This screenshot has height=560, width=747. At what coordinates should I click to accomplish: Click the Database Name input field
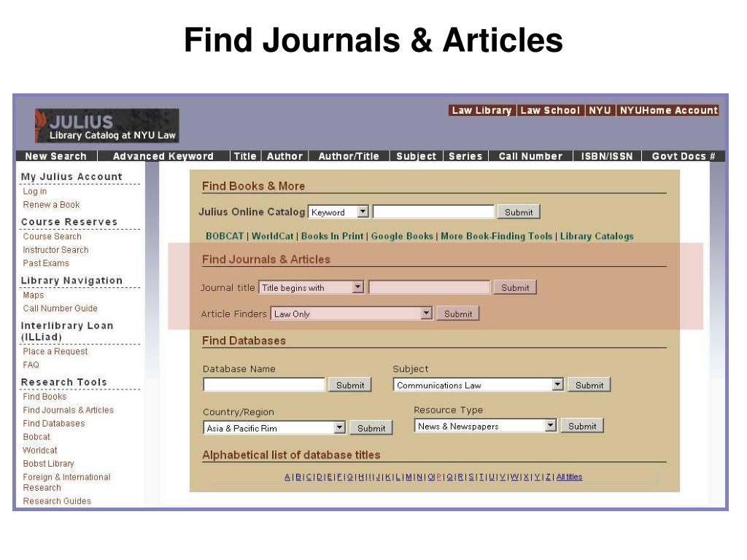(264, 385)
